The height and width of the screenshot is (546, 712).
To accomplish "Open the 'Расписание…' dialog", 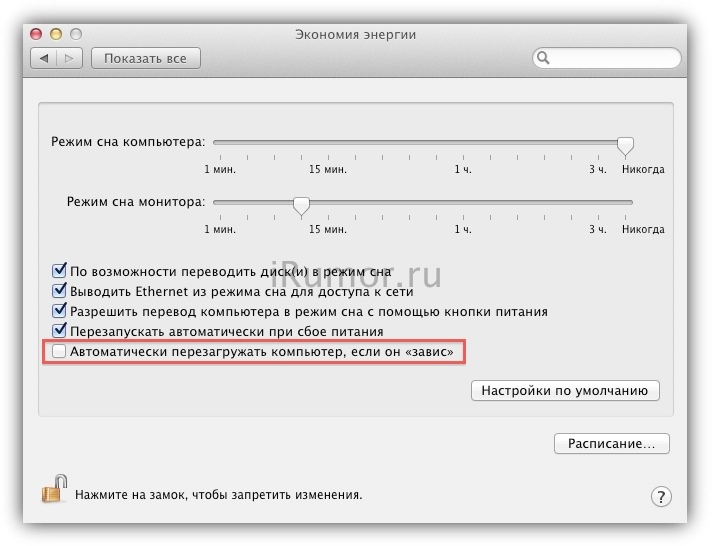I will [x=611, y=443].
